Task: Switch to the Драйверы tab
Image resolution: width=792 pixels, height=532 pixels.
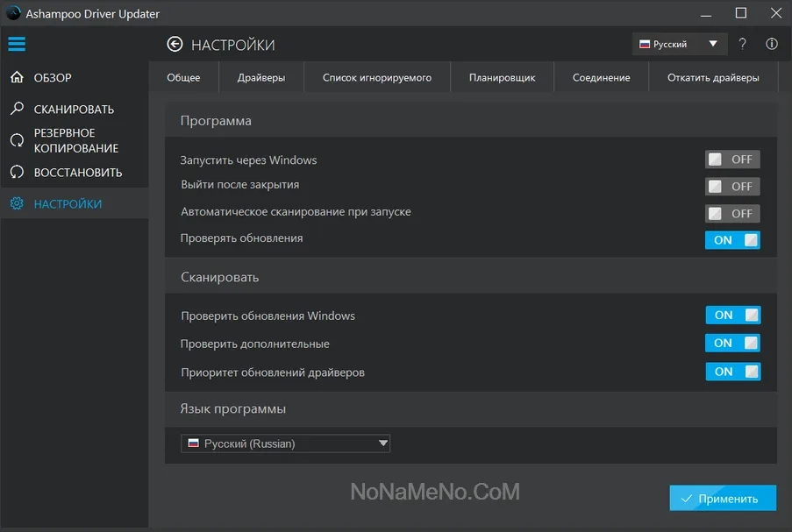Action: click(x=260, y=78)
